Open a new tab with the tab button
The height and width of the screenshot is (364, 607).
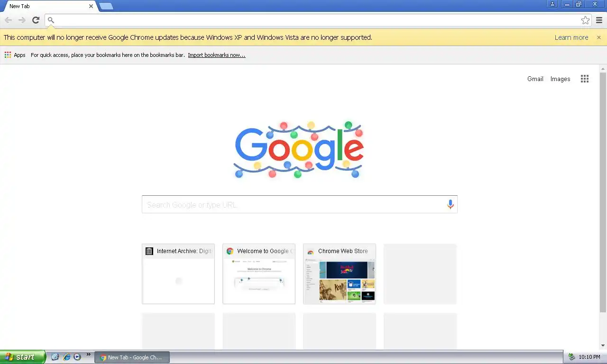106,6
